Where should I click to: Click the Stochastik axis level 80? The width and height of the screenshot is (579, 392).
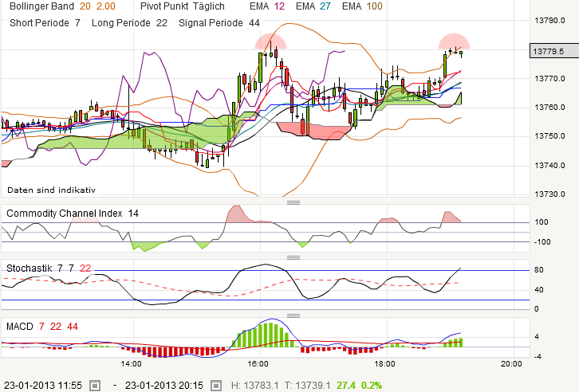(539, 270)
